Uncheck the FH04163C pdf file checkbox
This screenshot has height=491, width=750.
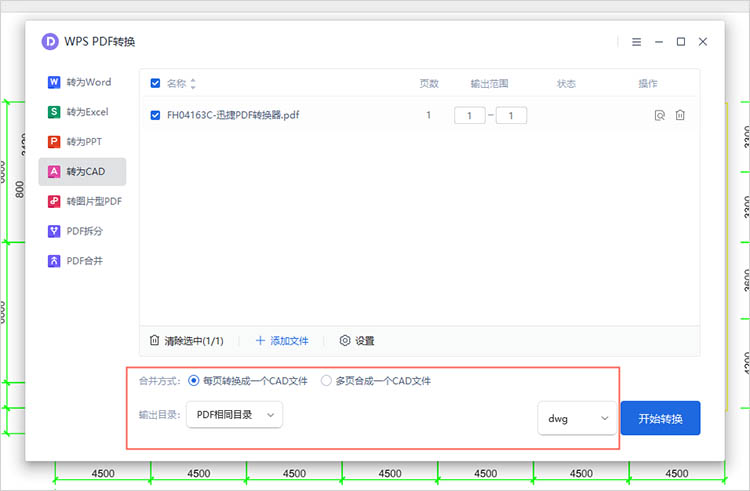(x=155, y=115)
